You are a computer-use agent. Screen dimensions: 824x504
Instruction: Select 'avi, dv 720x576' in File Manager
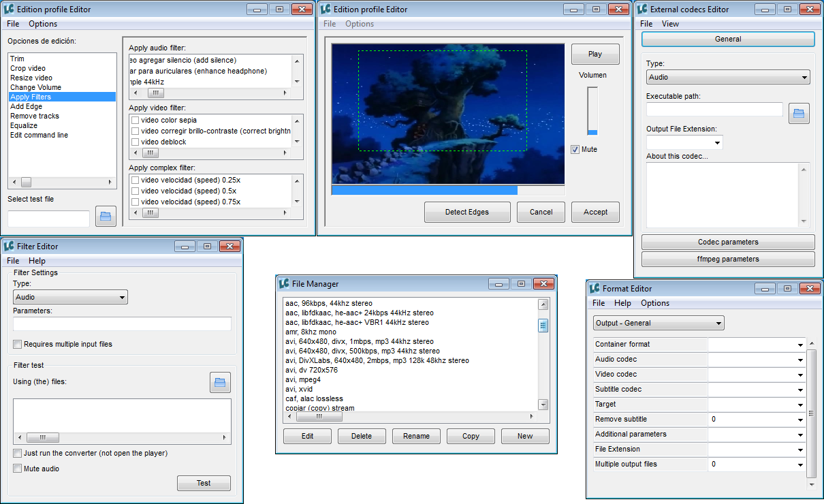pyautogui.click(x=411, y=370)
